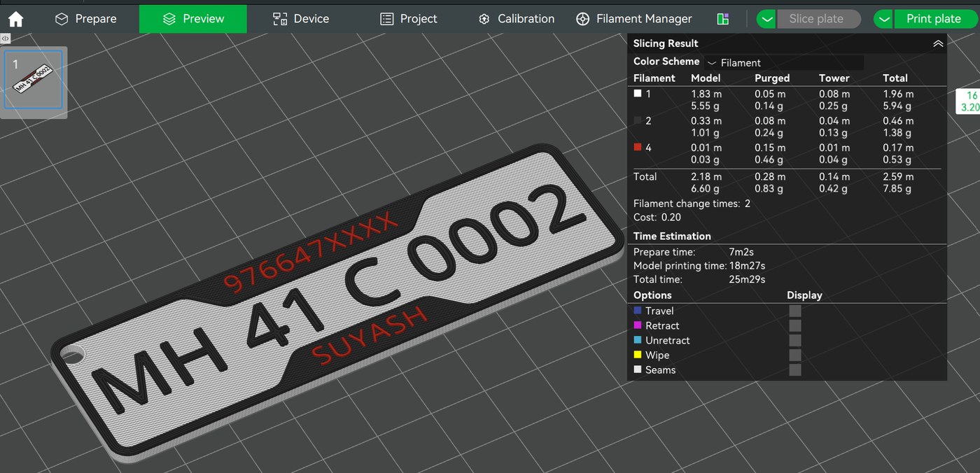Click the blue Travel legend square
Image resolution: width=980 pixels, height=473 pixels.
[638, 310]
